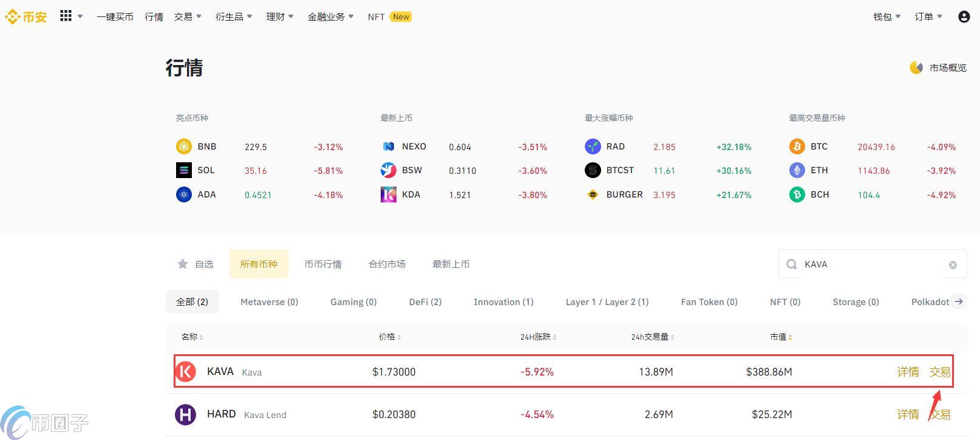
Task: Click the KDA coin icon
Action: click(x=389, y=194)
